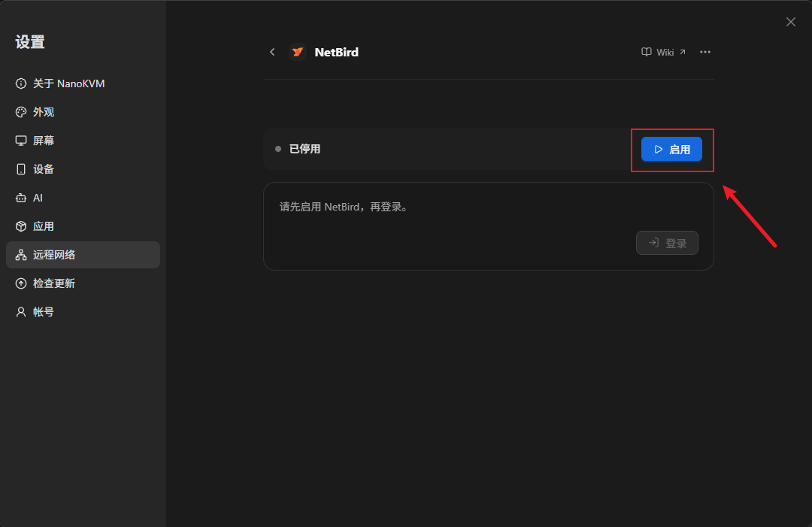Click the 请先启用 NetBird，再登录 message

coord(345,207)
